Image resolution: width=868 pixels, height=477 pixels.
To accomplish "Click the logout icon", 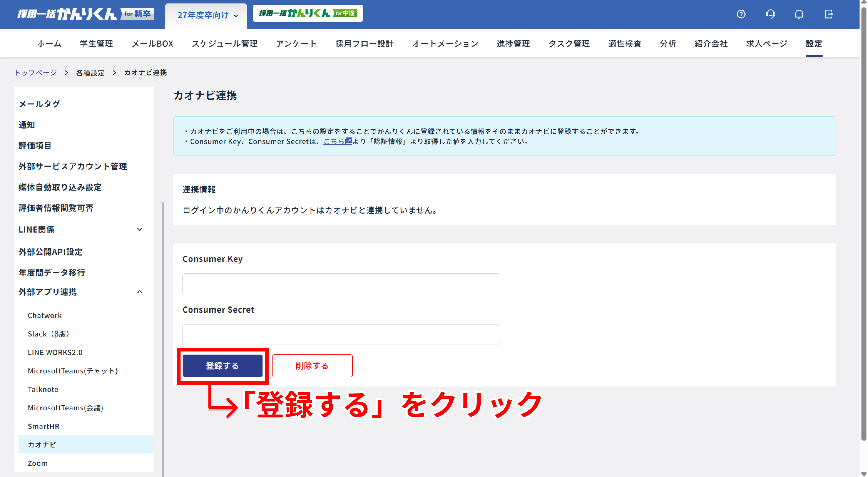I will [x=829, y=14].
